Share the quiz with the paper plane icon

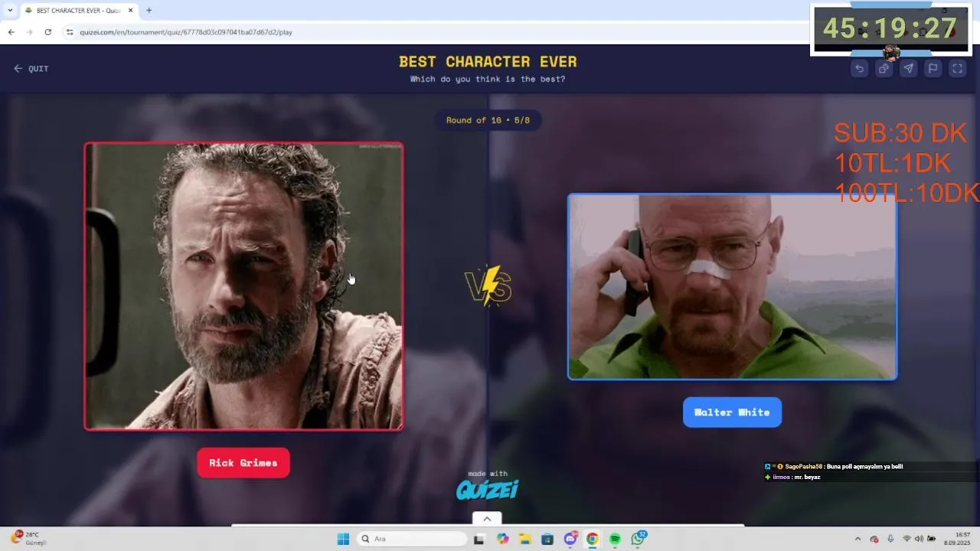tap(908, 68)
